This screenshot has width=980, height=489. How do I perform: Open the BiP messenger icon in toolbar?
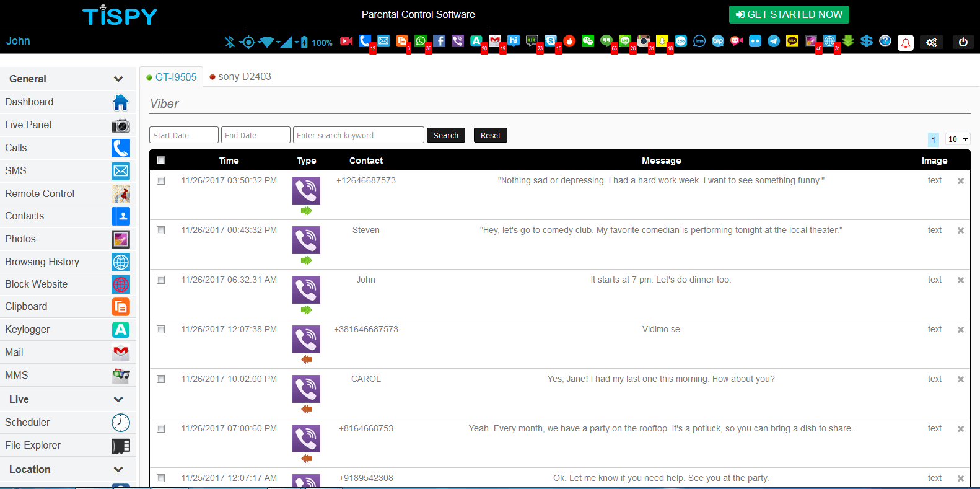point(718,41)
